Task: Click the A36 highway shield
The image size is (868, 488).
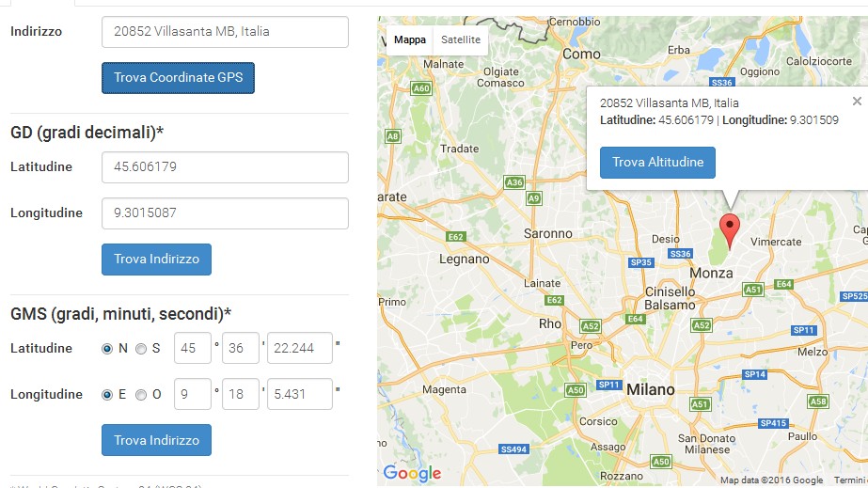Action: 514,182
